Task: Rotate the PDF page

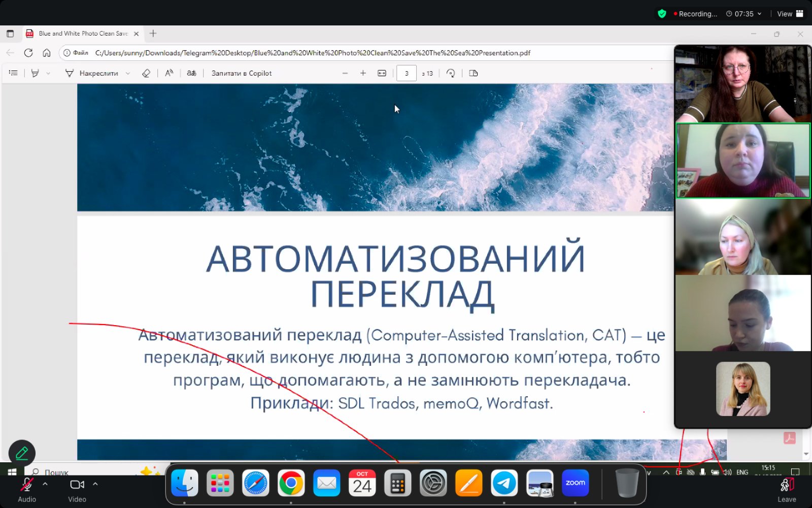Action: coord(451,73)
